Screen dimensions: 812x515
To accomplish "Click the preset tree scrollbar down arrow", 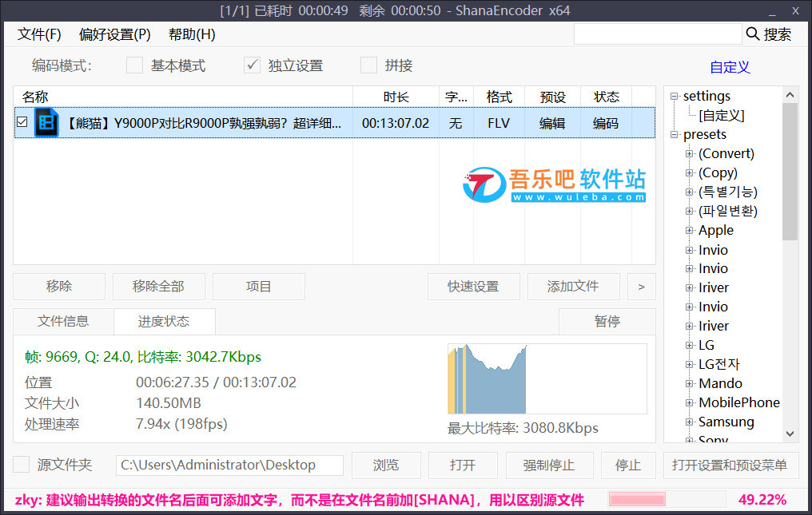I will coord(790,434).
